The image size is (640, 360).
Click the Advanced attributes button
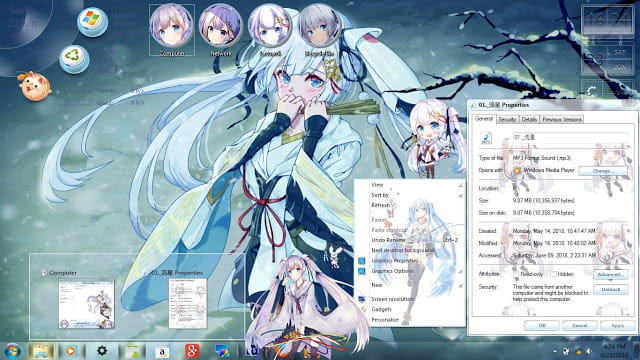[610, 274]
